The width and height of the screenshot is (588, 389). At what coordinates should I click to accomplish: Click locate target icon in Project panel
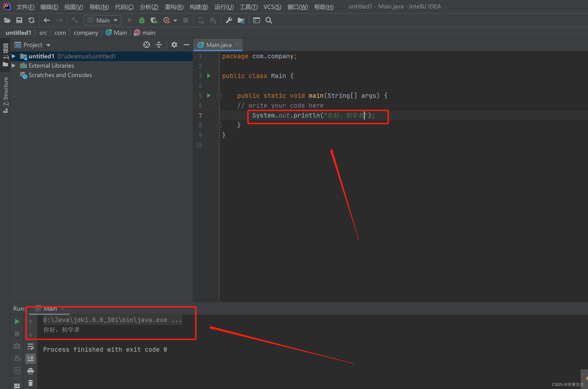(147, 45)
